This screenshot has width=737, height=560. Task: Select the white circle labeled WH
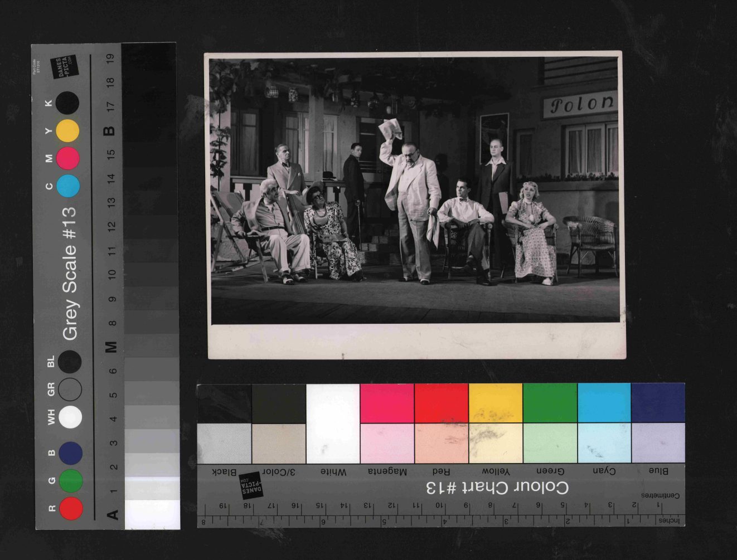point(70,417)
